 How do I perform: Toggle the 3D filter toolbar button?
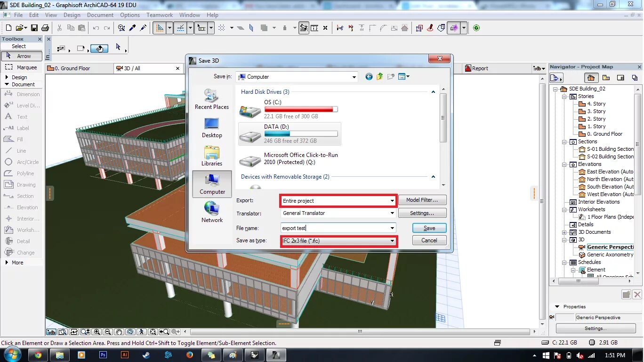(x=453, y=28)
